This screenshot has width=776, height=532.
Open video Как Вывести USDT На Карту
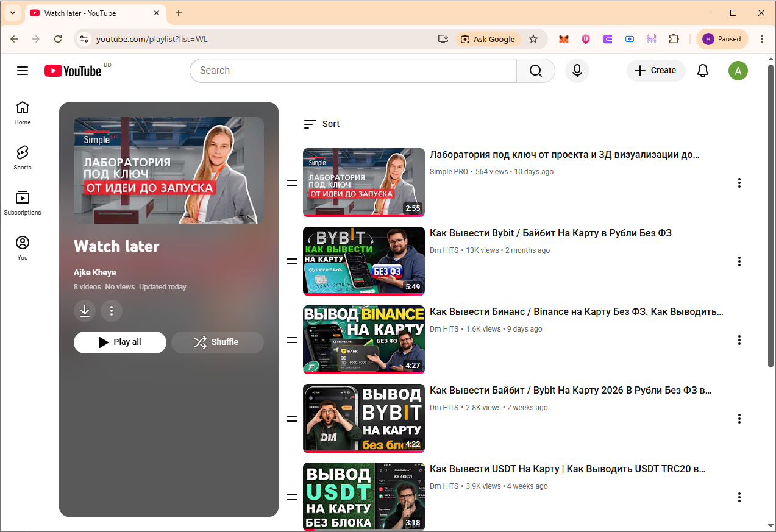pos(568,469)
